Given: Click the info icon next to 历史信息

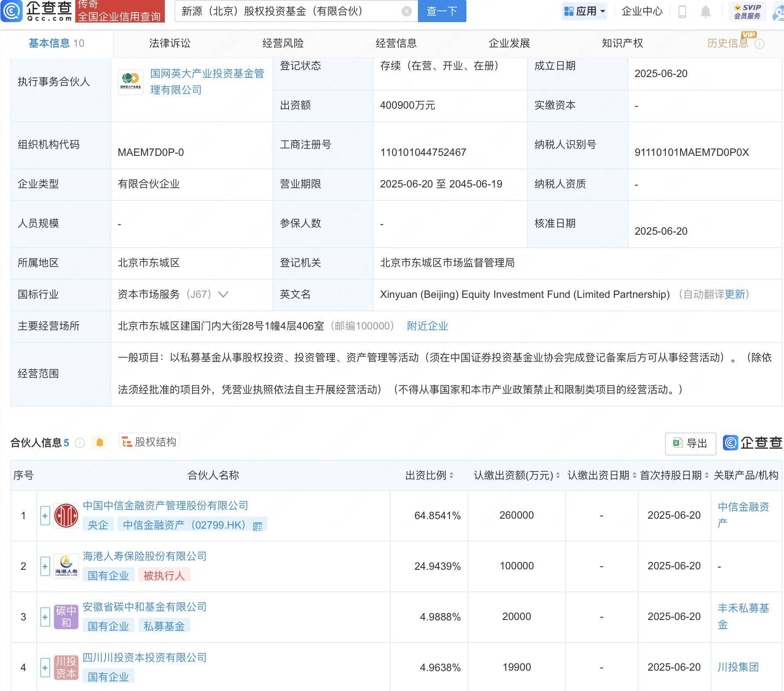Looking at the screenshot, I should 759,44.
